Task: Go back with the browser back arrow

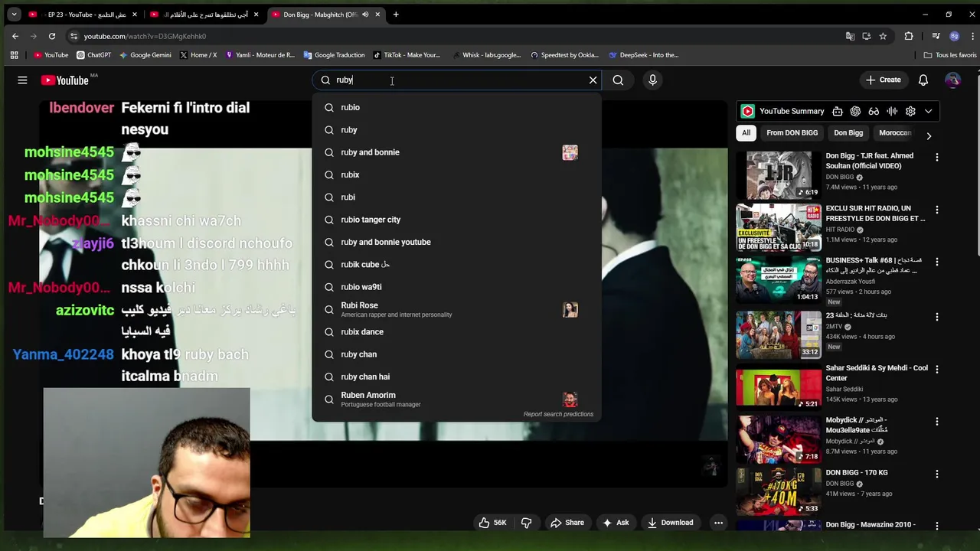Action: point(15,36)
